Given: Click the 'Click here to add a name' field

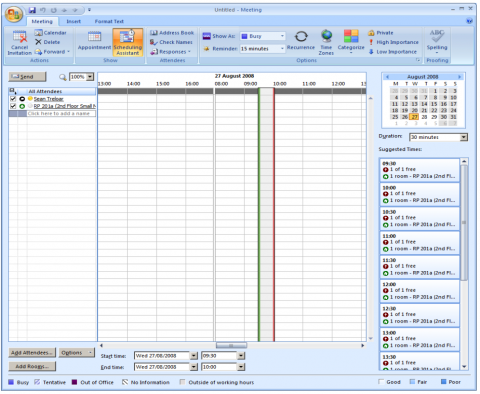Looking at the screenshot, I should 61,113.
